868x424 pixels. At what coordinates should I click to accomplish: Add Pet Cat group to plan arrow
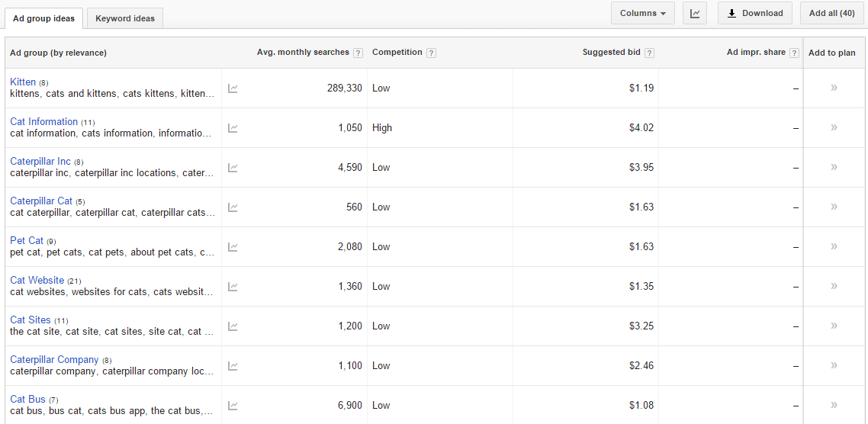834,246
